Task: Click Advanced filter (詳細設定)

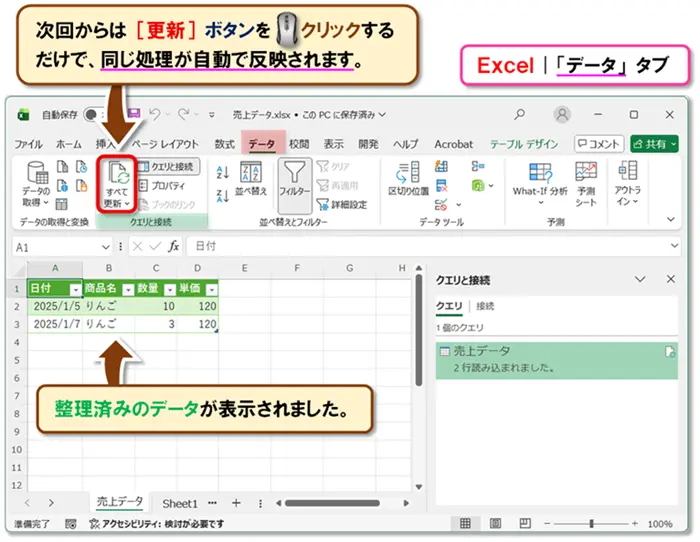Action: pos(342,204)
